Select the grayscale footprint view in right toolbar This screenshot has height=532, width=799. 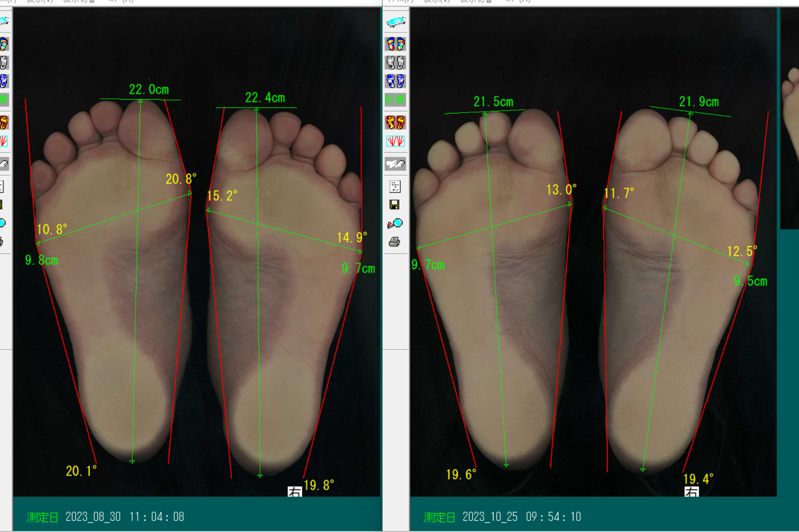395,62
